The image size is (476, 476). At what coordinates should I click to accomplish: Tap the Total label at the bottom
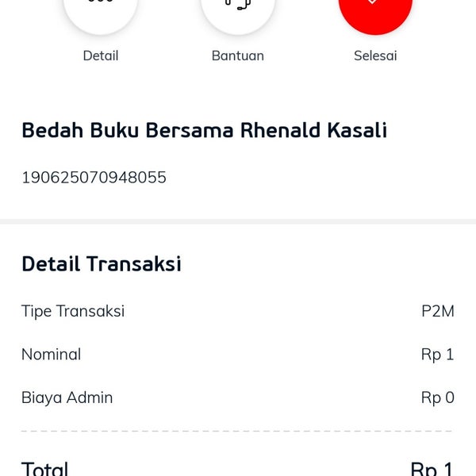tap(44, 468)
